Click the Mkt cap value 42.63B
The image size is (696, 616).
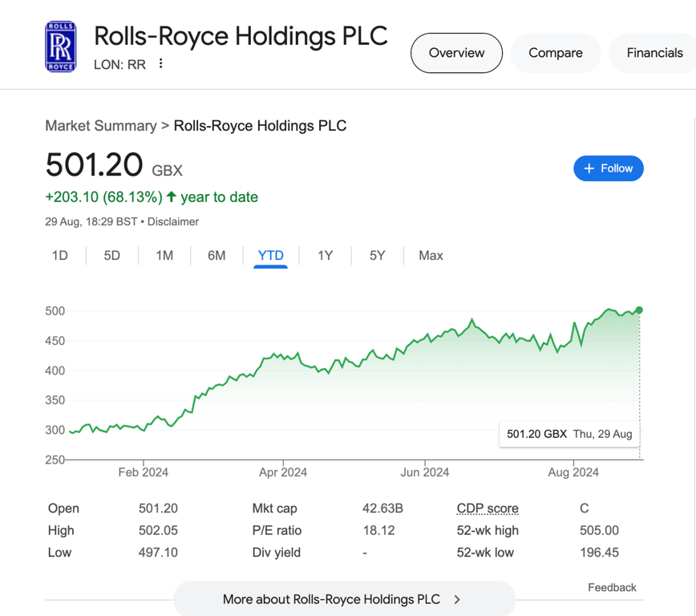(x=382, y=508)
